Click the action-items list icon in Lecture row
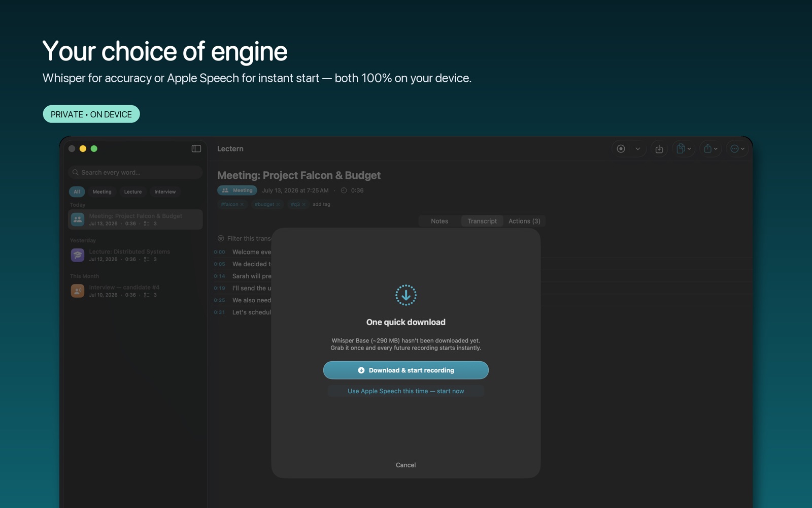 (x=147, y=259)
